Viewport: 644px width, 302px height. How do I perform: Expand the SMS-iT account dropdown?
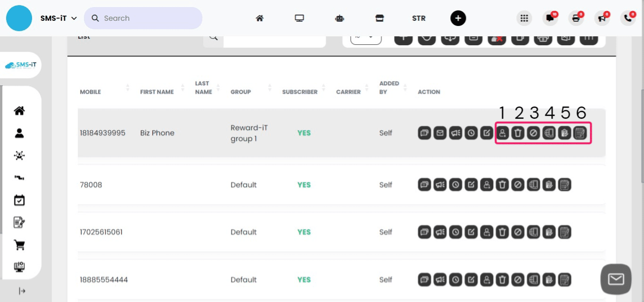pyautogui.click(x=58, y=18)
